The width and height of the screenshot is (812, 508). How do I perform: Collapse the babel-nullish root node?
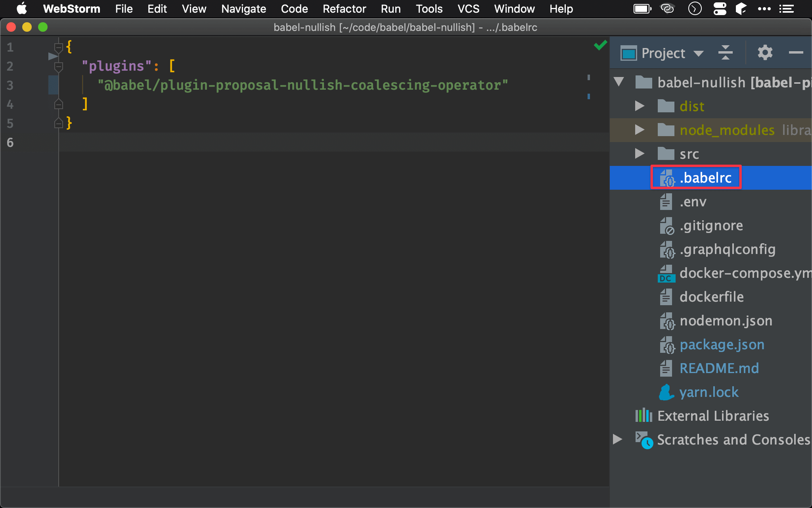click(x=619, y=82)
